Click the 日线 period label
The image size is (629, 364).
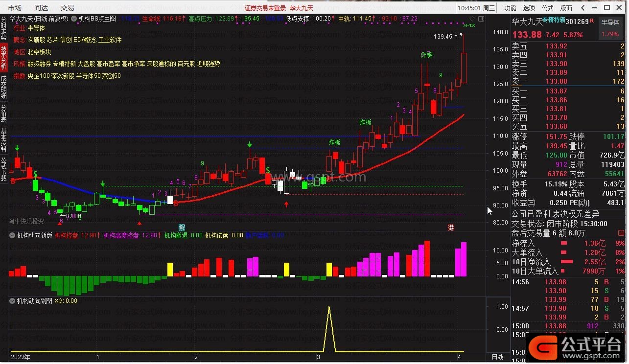[x=497, y=357]
